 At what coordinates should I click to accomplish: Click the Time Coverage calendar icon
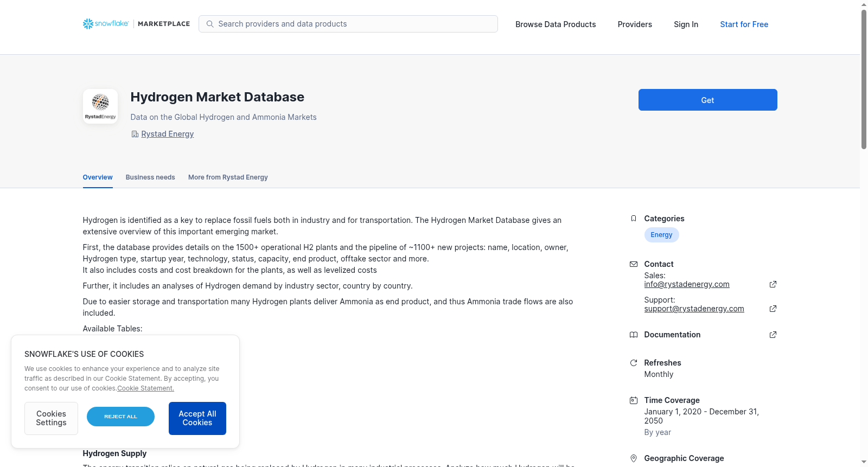click(633, 400)
